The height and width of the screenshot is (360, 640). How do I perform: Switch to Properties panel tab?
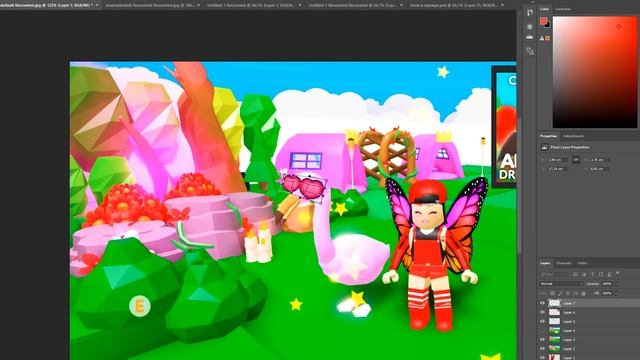(548, 136)
